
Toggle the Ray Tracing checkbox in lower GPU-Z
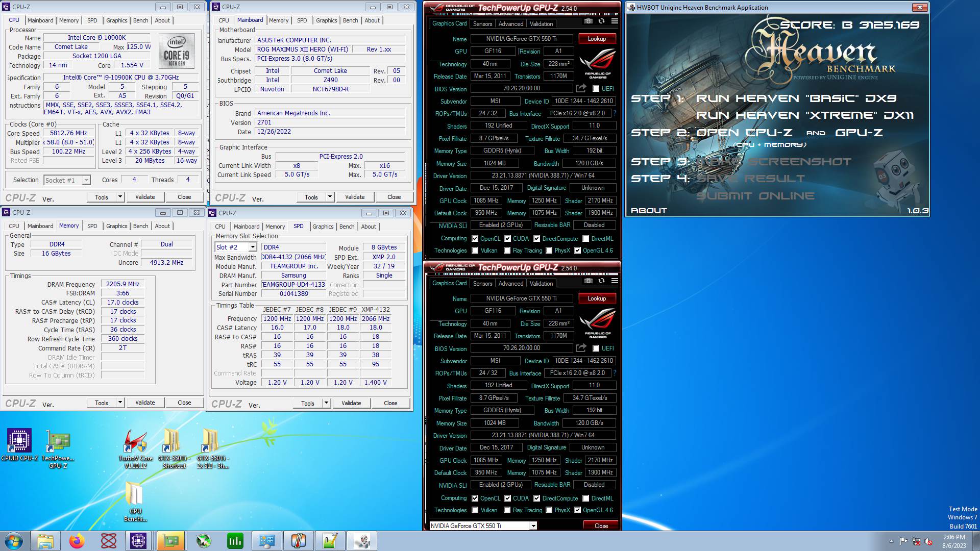[507, 510]
